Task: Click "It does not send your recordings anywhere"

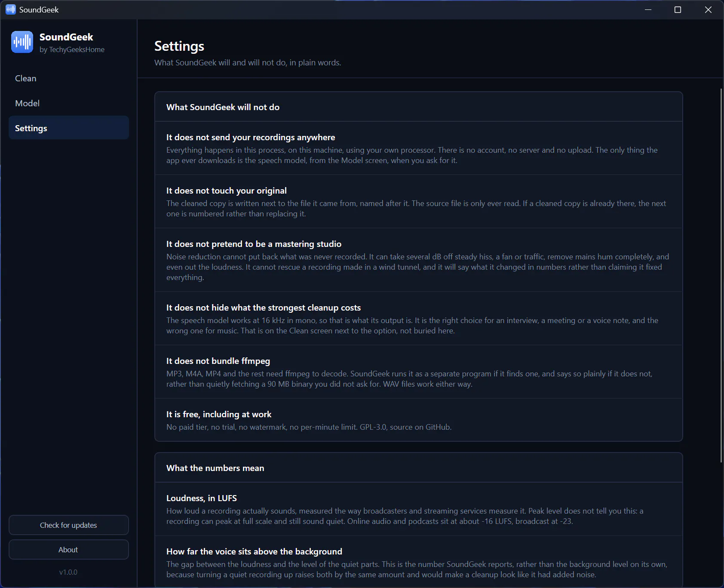Action: (251, 137)
